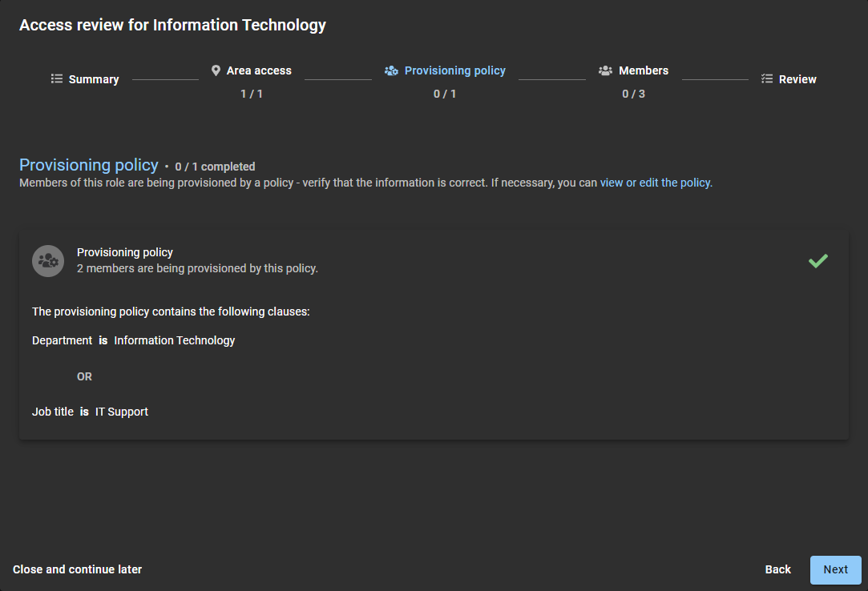The image size is (868, 591).
Task: Click the Members group icon
Action: [605, 70]
